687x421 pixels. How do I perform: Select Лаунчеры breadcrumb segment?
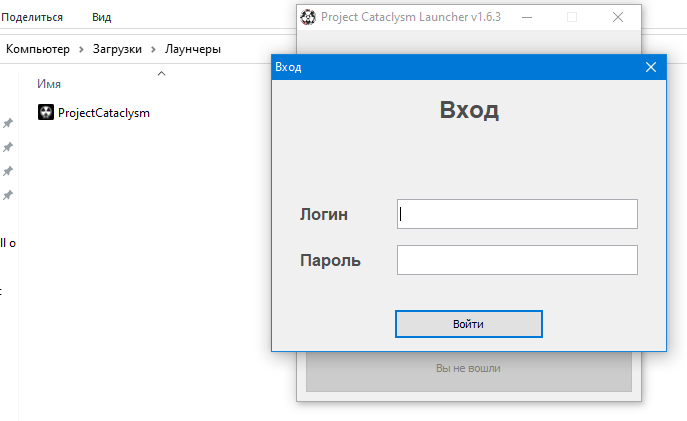193,49
